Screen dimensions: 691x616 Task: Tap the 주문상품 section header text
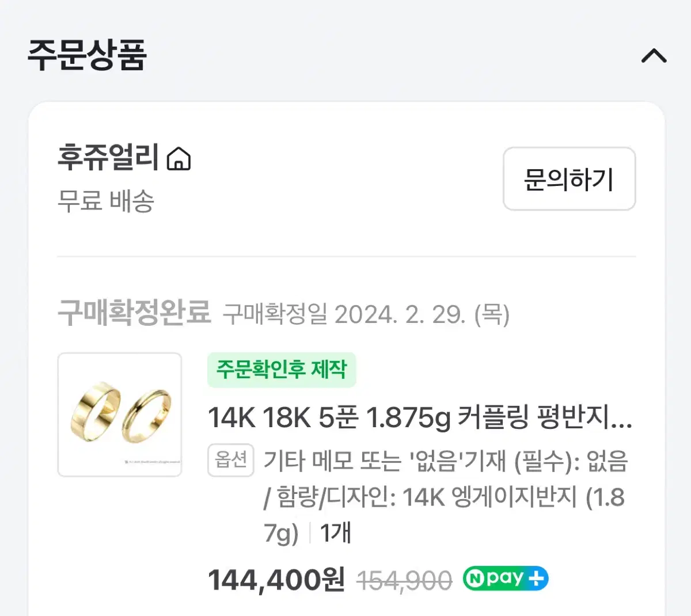pyautogui.click(x=87, y=55)
